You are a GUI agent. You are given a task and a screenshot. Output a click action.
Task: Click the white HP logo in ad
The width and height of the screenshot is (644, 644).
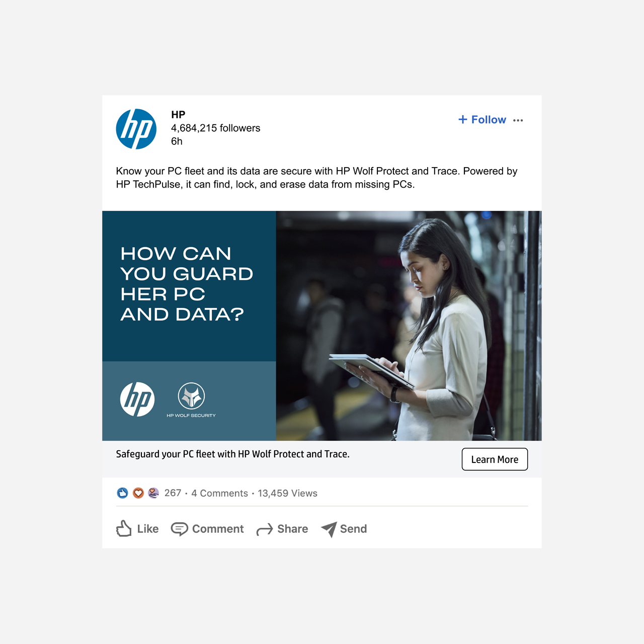pos(137,399)
